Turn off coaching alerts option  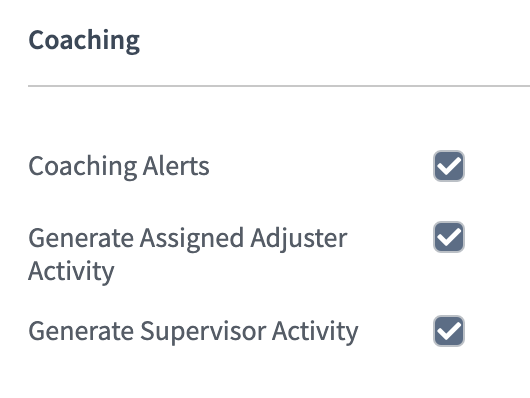tap(449, 166)
